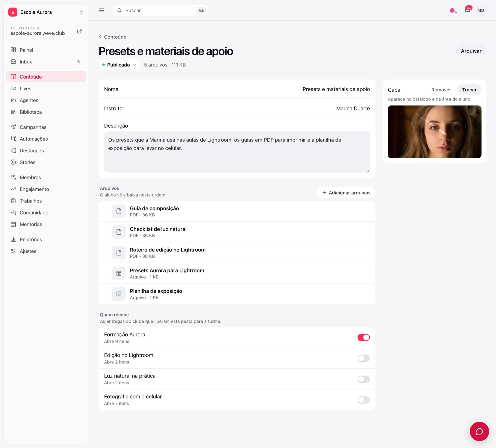The image size is (496, 448).
Task: Open Automações in the sidebar
Action: pos(46,139)
